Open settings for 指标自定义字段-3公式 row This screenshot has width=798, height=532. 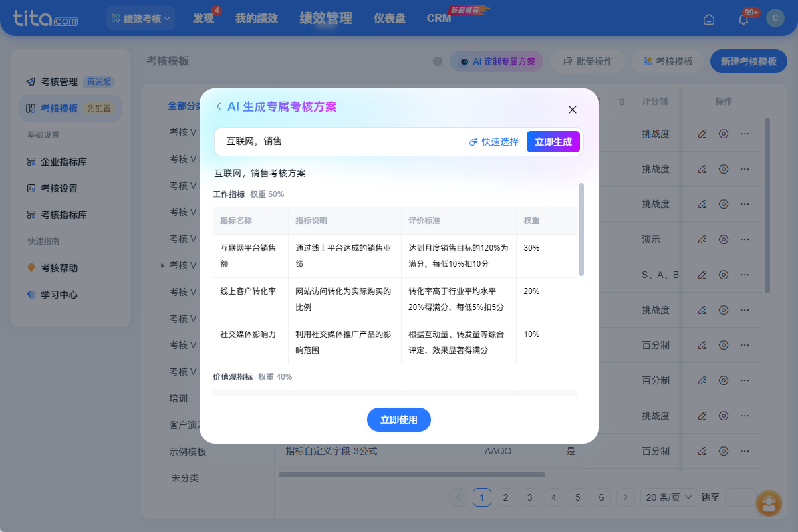click(x=724, y=451)
